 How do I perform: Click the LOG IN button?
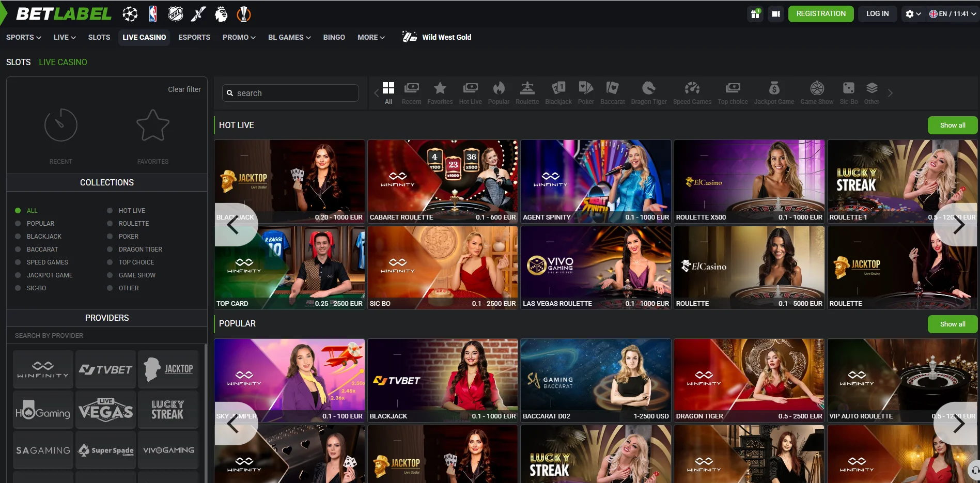[878, 14]
